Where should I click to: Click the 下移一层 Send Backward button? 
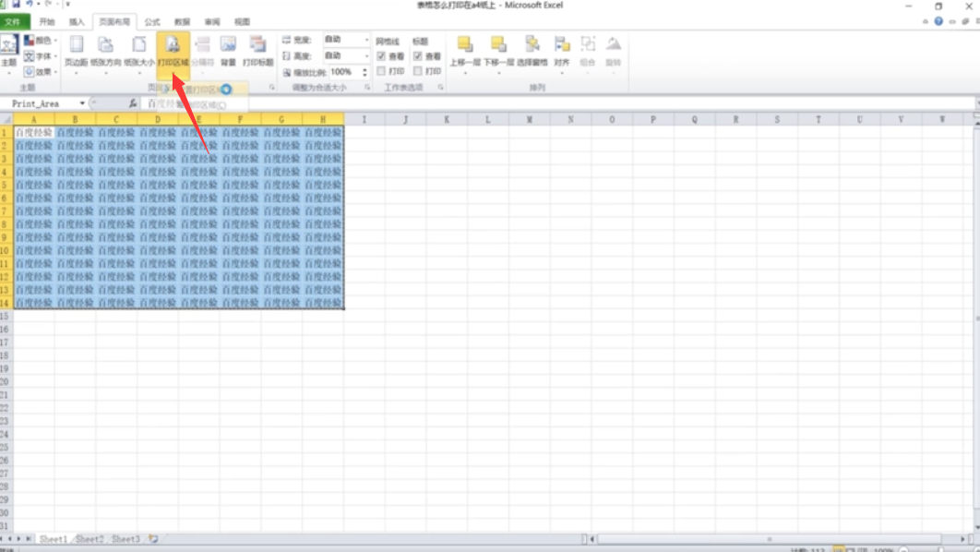pos(498,54)
